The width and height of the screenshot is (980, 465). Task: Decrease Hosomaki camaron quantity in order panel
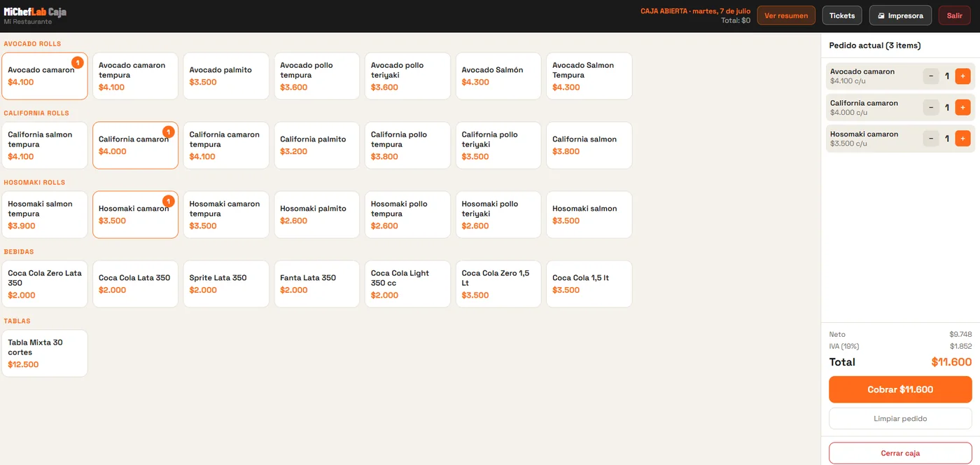coord(931,139)
